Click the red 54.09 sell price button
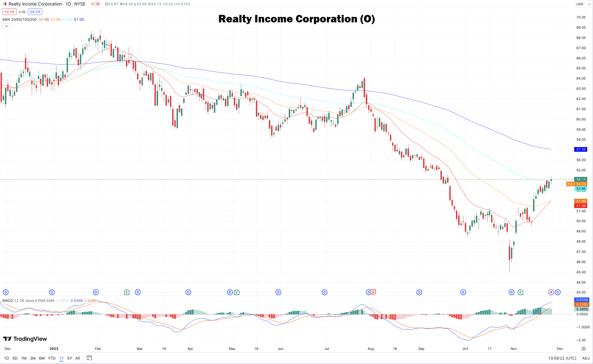 coord(9,12)
